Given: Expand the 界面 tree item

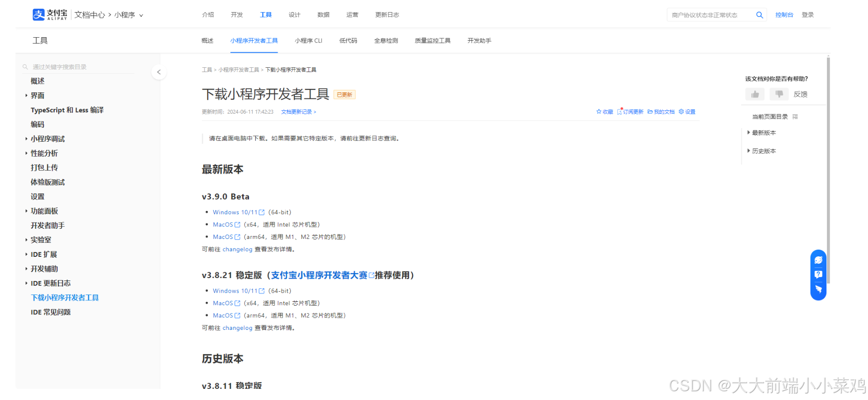Looking at the screenshot, I should point(26,96).
